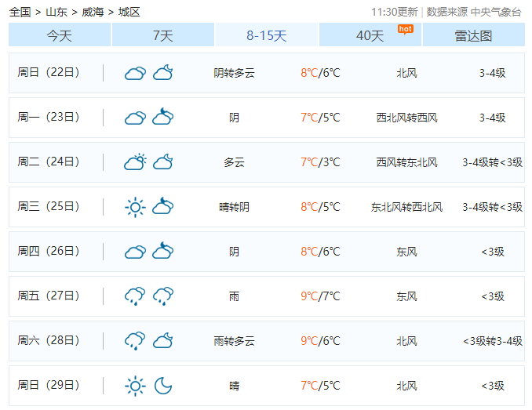Screen dimensions: 532x410
Task: Click wind level 3-4级 for 22日
Action: coord(493,73)
